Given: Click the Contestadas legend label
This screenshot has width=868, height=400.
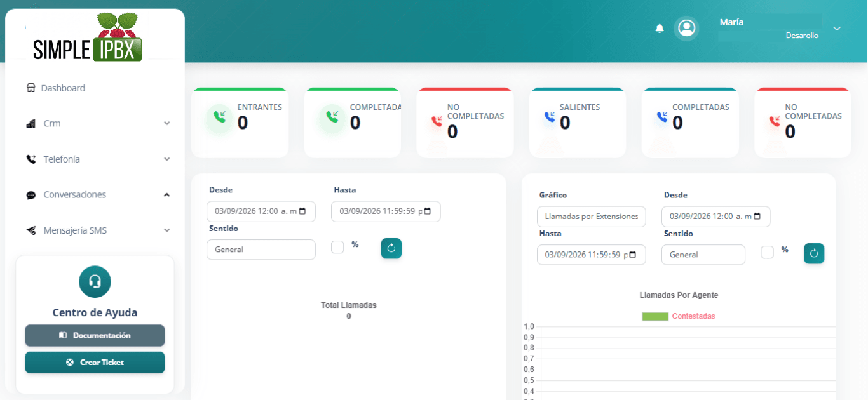Looking at the screenshot, I should tap(694, 316).
